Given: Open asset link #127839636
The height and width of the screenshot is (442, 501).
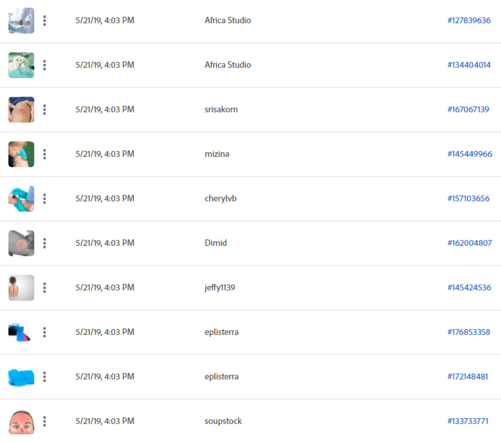Looking at the screenshot, I should pyautogui.click(x=469, y=20).
